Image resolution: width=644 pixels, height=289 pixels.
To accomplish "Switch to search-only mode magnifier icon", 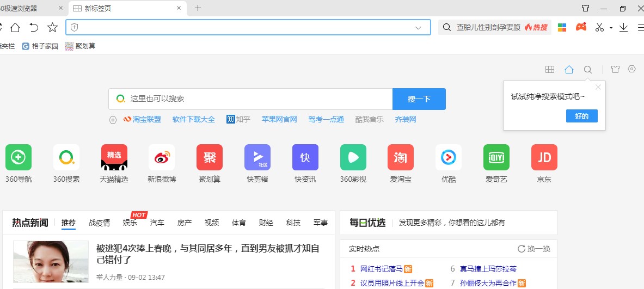I will [588, 70].
